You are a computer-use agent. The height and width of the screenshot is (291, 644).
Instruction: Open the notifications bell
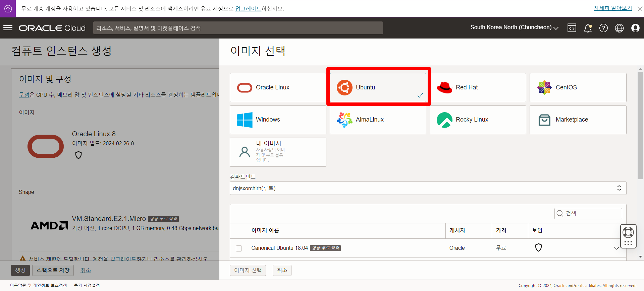[x=588, y=28]
